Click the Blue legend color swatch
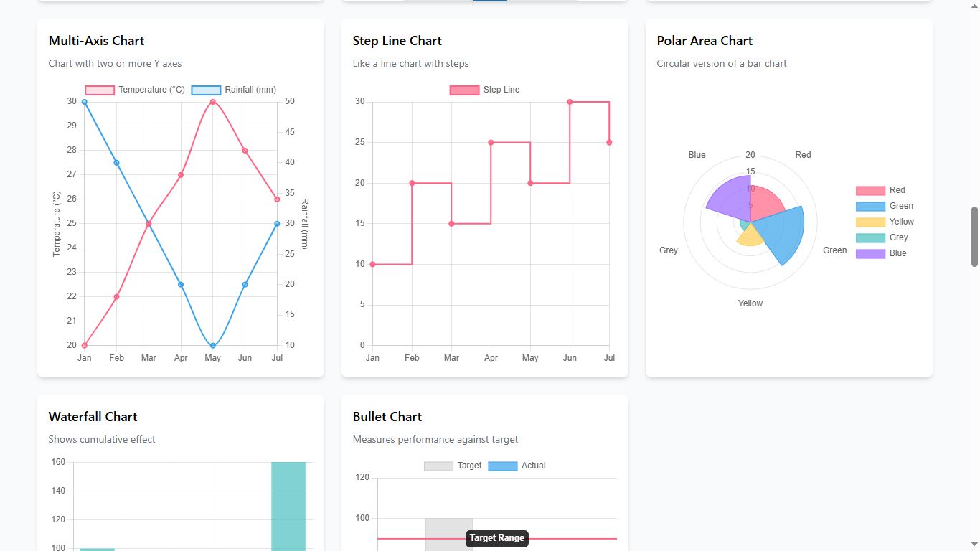980x551 pixels. 870,253
